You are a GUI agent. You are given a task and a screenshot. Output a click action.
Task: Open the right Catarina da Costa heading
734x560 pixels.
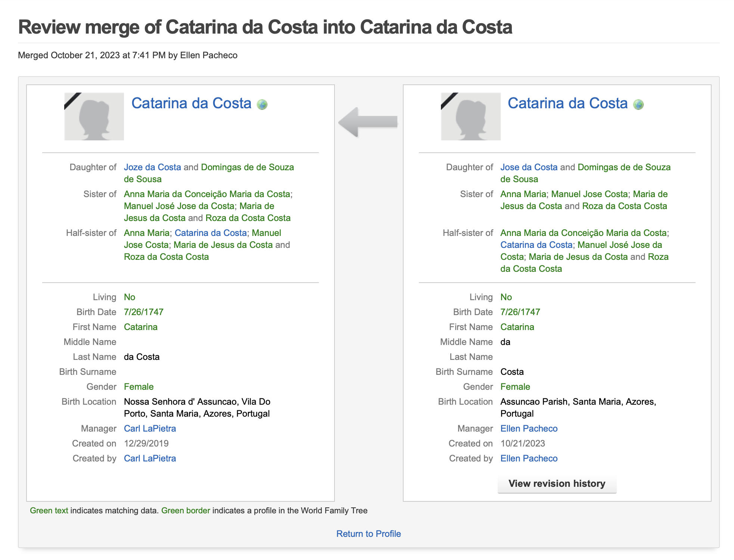click(567, 103)
